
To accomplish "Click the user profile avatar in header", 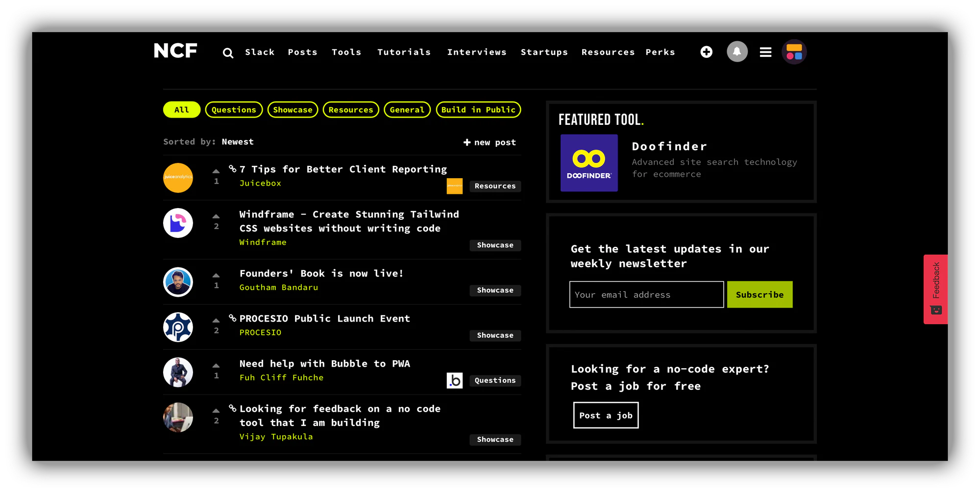I will click(794, 52).
